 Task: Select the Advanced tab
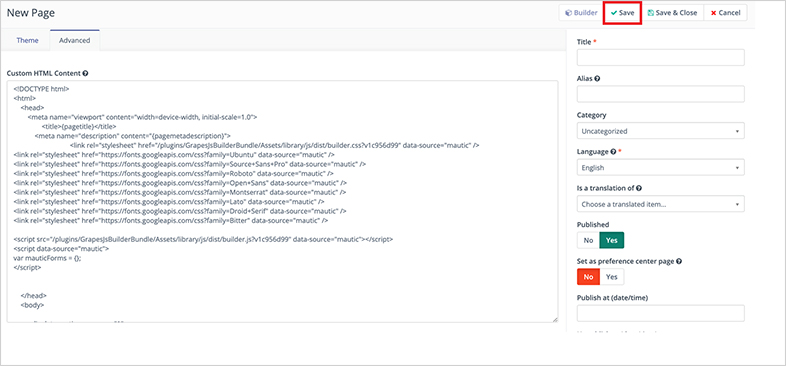75,41
